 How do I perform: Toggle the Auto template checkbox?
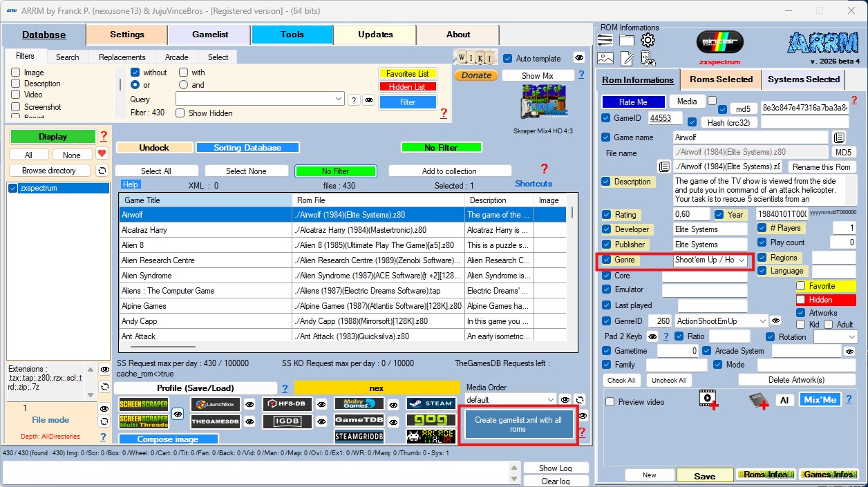click(508, 59)
